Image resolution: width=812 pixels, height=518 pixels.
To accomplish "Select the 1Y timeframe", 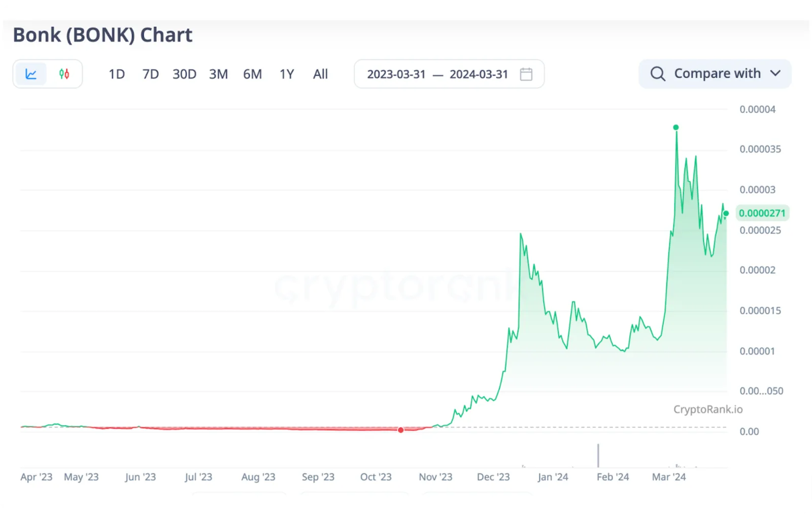I will pos(287,74).
